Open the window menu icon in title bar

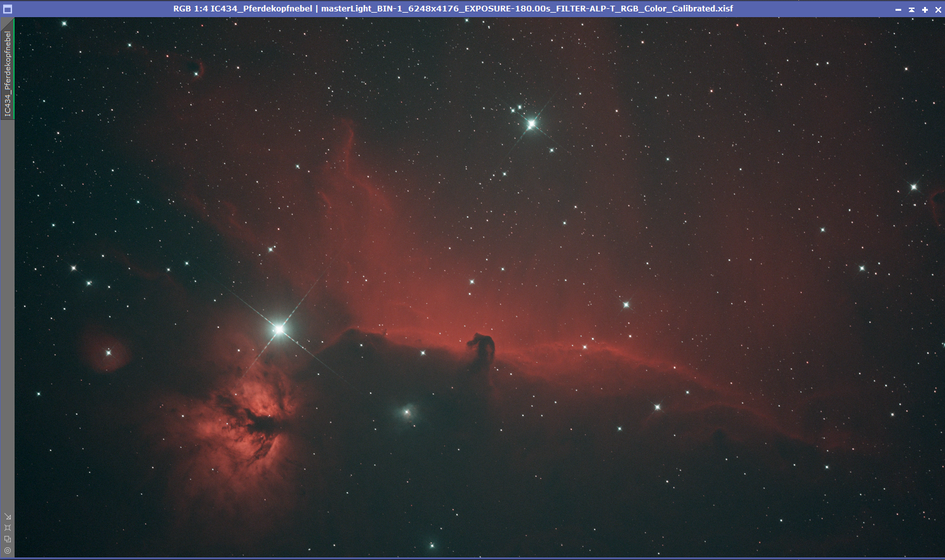click(x=8, y=9)
